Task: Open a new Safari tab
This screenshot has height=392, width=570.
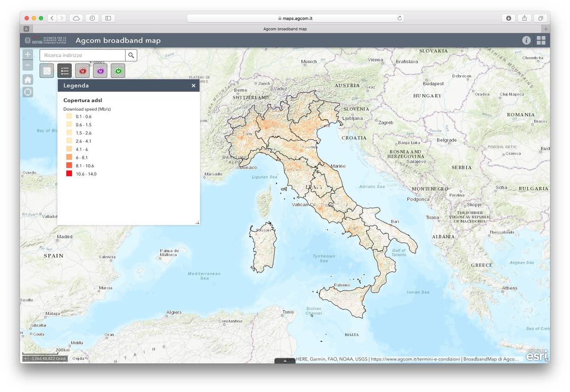Action: pos(546,29)
